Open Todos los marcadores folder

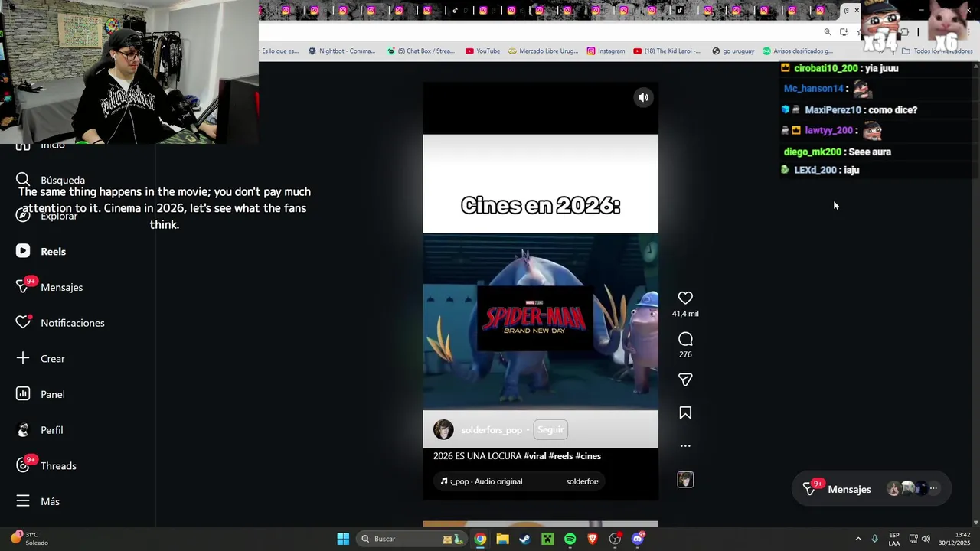(937, 51)
